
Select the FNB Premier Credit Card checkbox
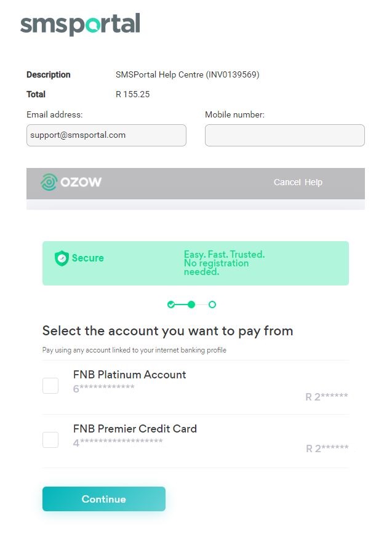click(x=50, y=439)
